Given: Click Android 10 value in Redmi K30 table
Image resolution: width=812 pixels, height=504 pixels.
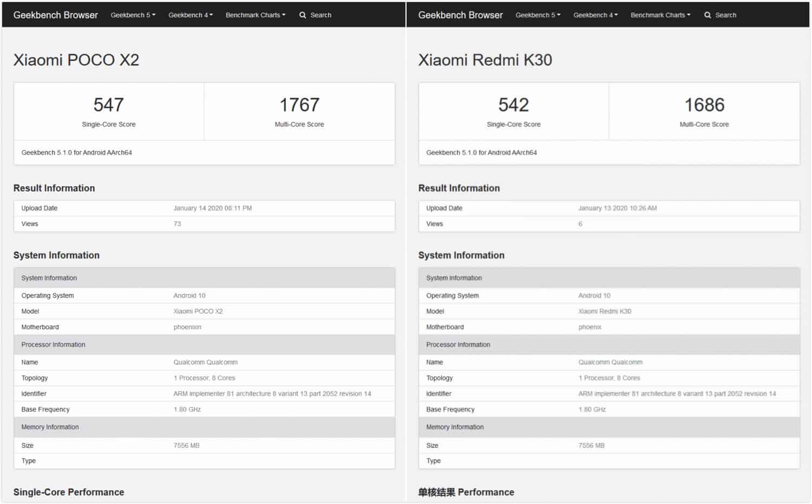Looking at the screenshot, I should click(x=594, y=296).
